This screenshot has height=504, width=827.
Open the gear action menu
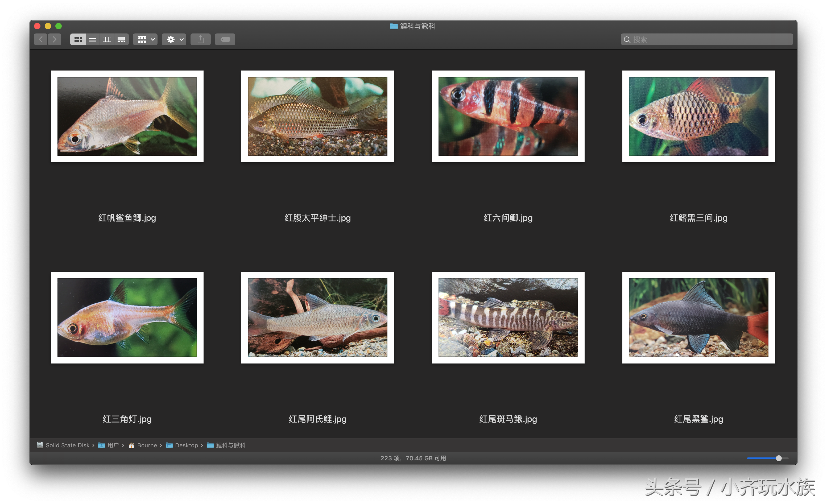click(x=174, y=40)
